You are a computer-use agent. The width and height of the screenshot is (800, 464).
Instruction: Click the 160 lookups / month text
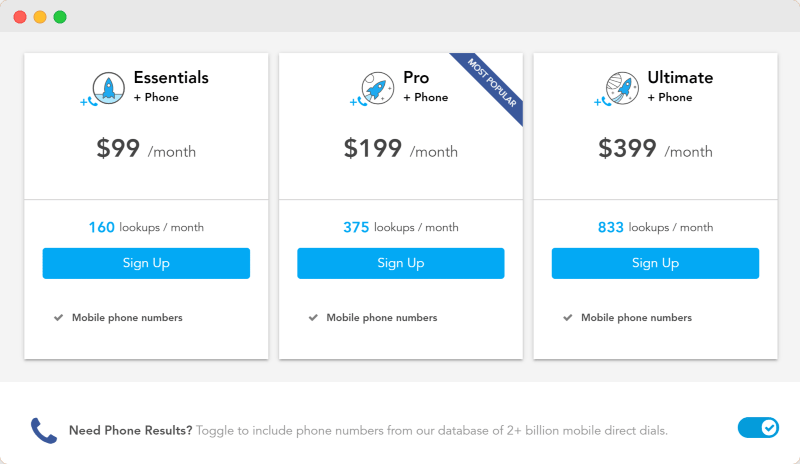click(146, 227)
